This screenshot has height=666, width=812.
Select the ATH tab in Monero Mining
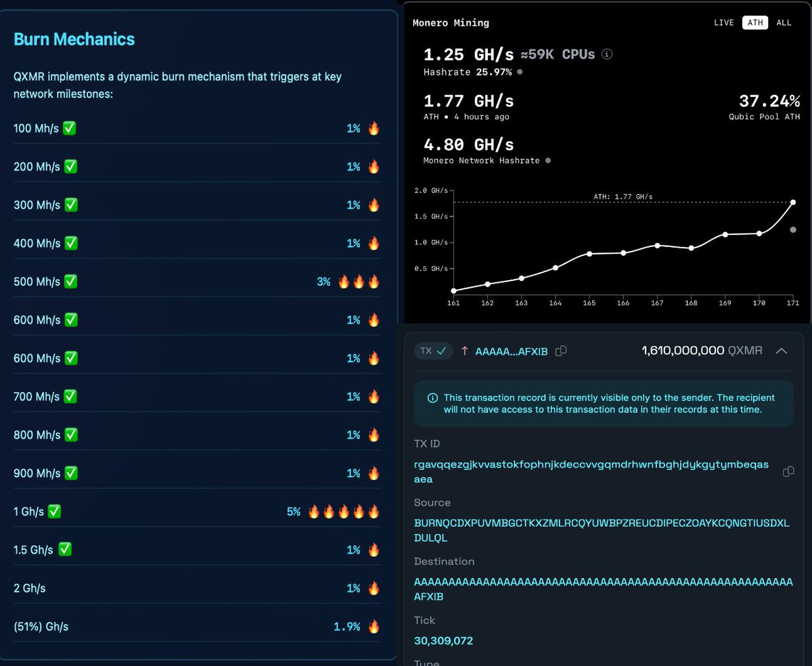pyautogui.click(x=755, y=22)
